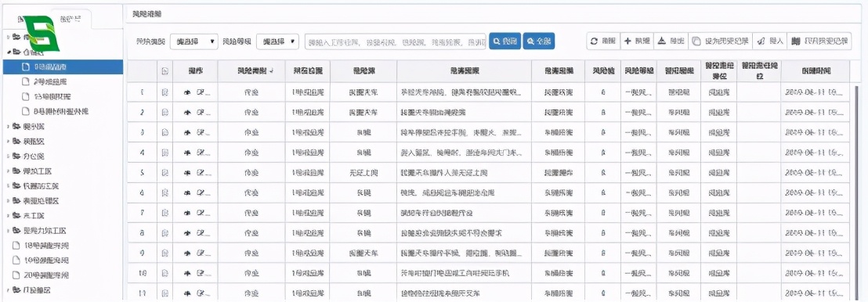The height and width of the screenshot is (302, 868).
Task: Tick the checkbox in table row 5
Action: click(165, 173)
